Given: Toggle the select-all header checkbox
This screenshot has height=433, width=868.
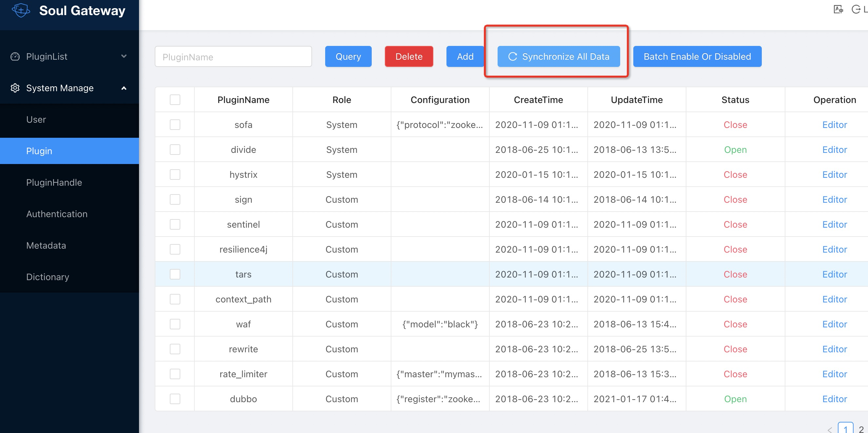Looking at the screenshot, I should [175, 100].
